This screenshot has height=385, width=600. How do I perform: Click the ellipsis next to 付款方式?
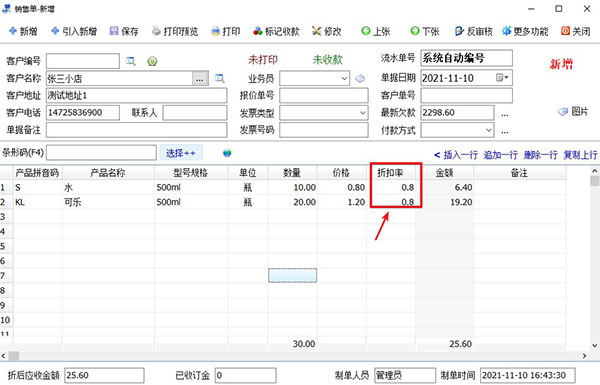[505, 131]
